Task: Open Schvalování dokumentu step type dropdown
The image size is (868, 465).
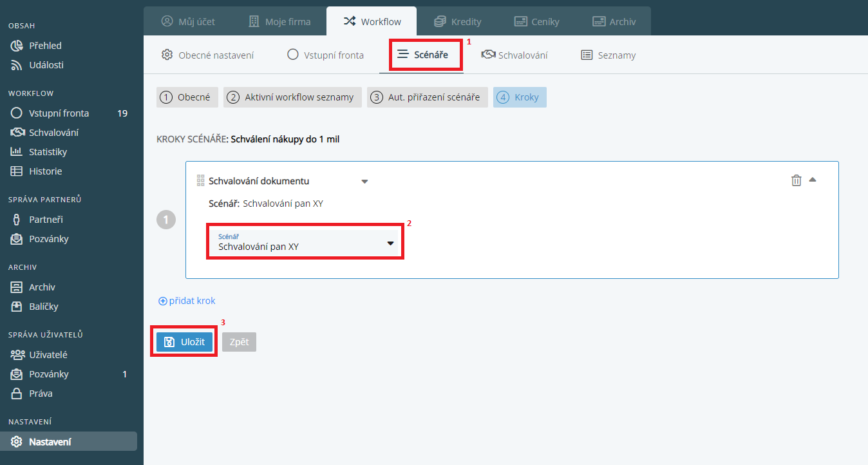Action: point(364,182)
